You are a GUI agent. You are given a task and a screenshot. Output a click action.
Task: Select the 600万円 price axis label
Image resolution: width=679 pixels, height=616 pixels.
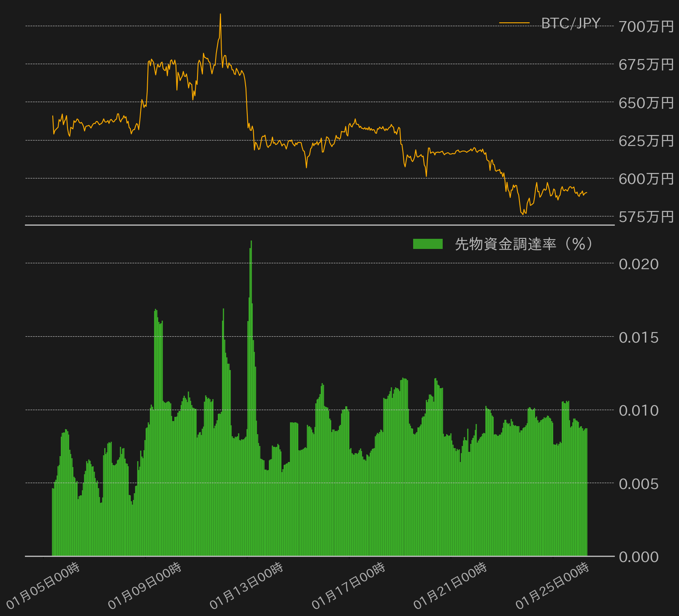646,178
